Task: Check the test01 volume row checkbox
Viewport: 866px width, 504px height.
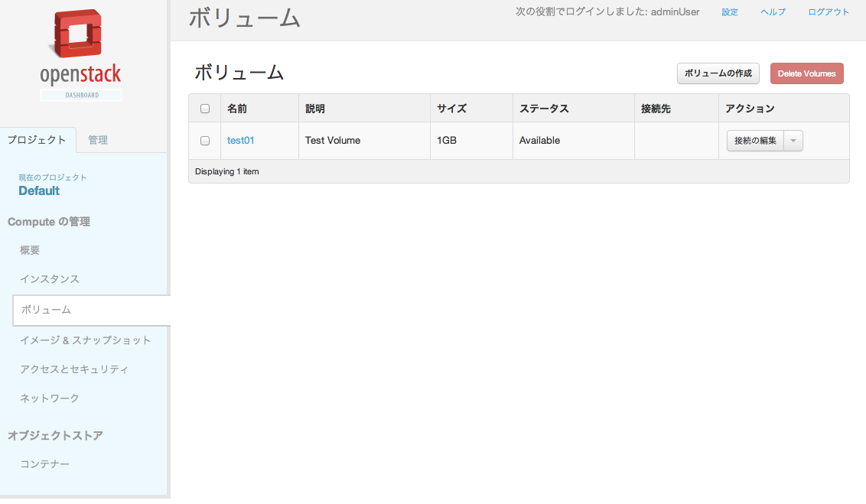Action: point(205,141)
